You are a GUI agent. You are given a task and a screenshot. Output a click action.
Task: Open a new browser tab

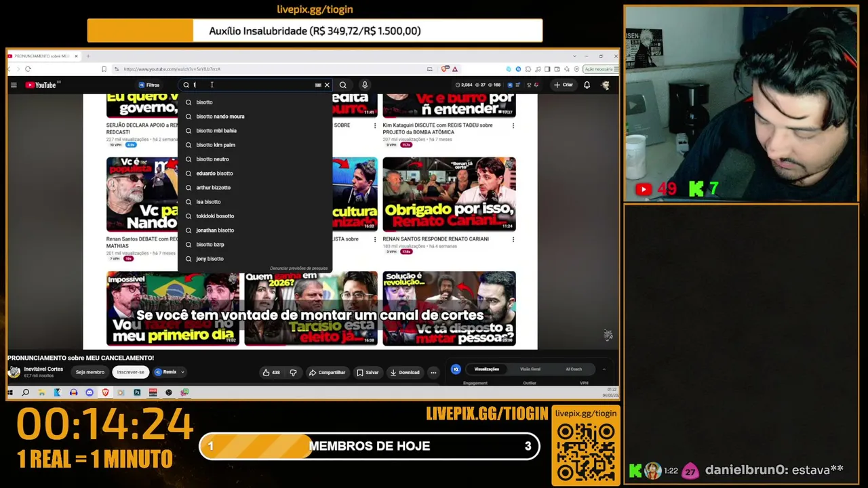tap(88, 56)
